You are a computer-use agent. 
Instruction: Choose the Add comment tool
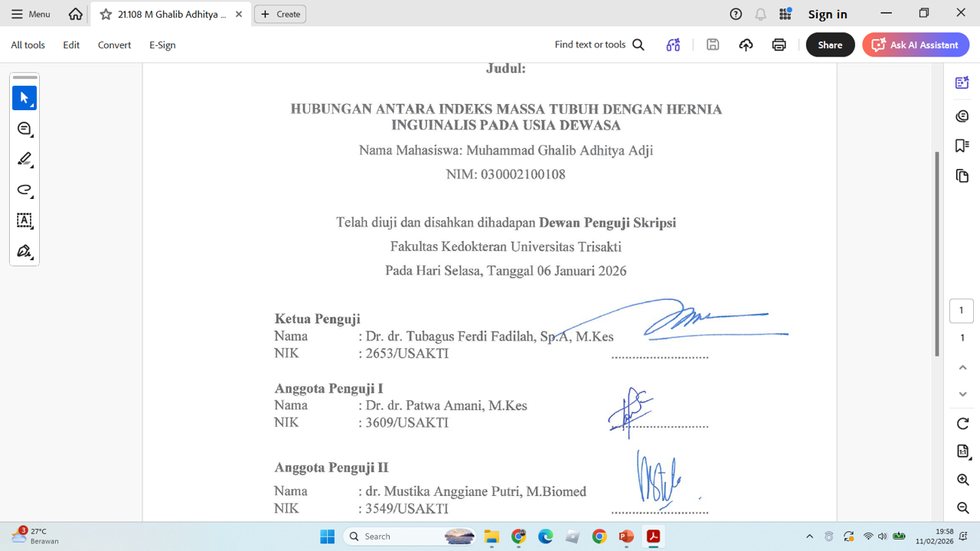pos(24,129)
